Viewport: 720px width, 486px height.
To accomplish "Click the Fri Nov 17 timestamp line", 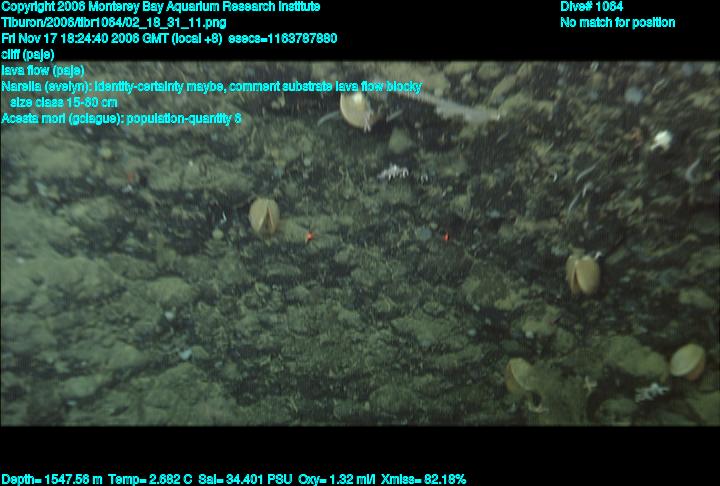I will coord(169,39).
